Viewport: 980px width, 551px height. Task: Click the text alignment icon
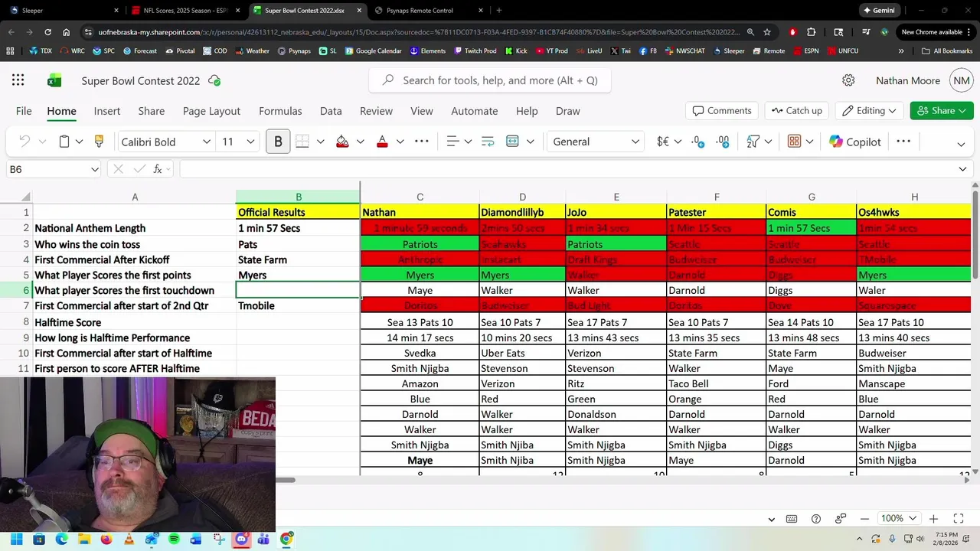452,142
